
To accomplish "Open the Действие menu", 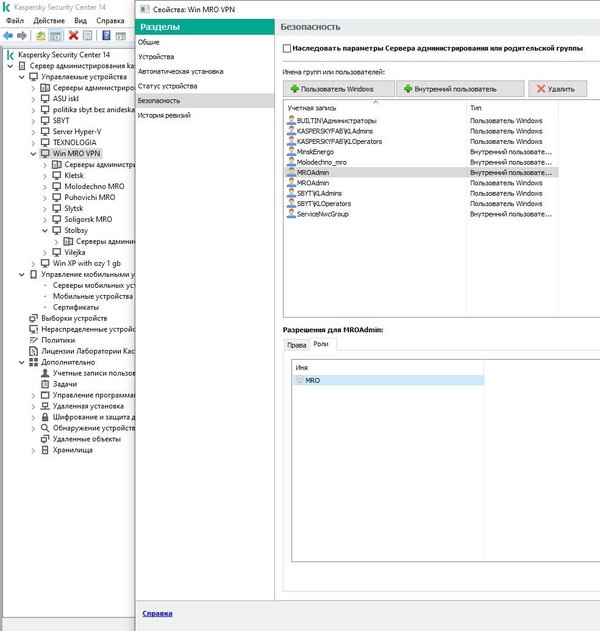I will (48, 20).
